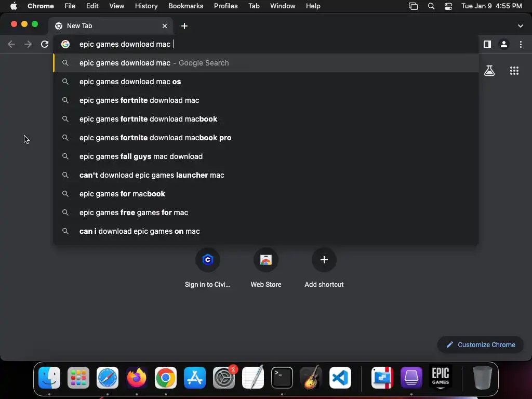Image resolution: width=532 pixels, height=399 pixels.
Task: Go forward using the forward arrow
Action: coord(28,44)
